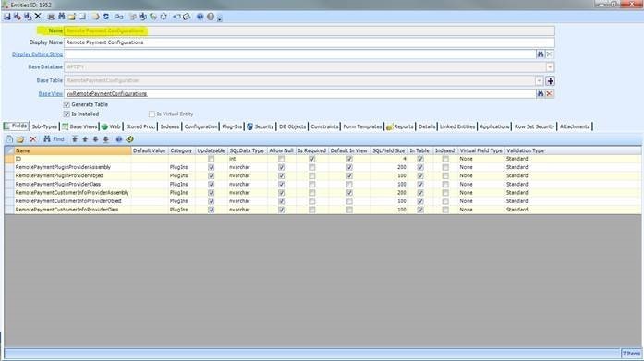Open the Linked Entities tab
Image resolution: width=644 pixels, height=361 pixels.
(457, 126)
